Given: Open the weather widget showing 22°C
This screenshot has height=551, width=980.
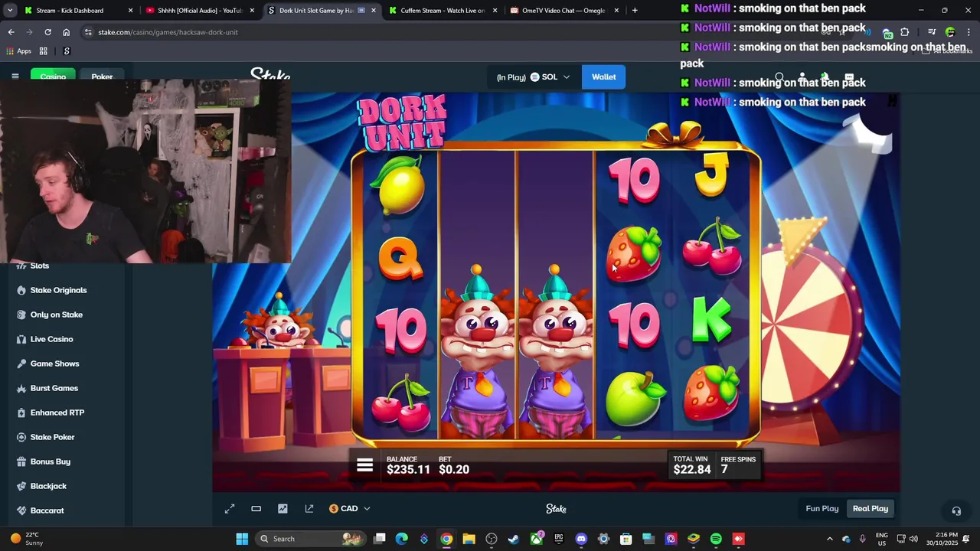Looking at the screenshot, I should [26, 539].
